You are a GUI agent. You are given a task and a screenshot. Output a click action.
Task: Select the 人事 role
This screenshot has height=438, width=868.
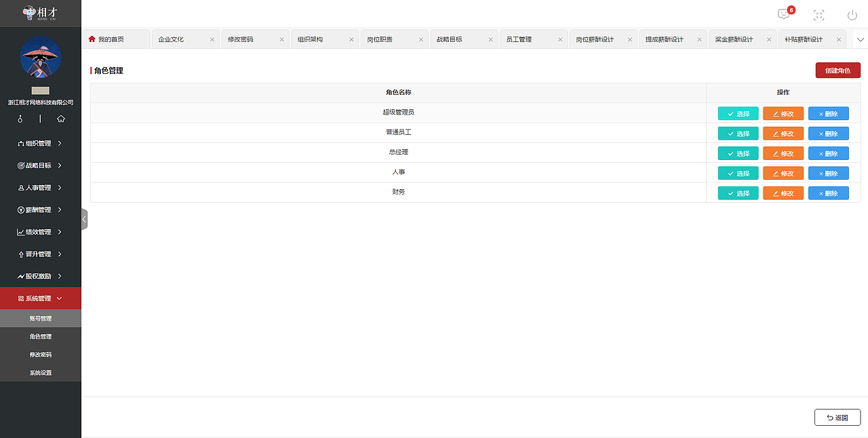738,174
